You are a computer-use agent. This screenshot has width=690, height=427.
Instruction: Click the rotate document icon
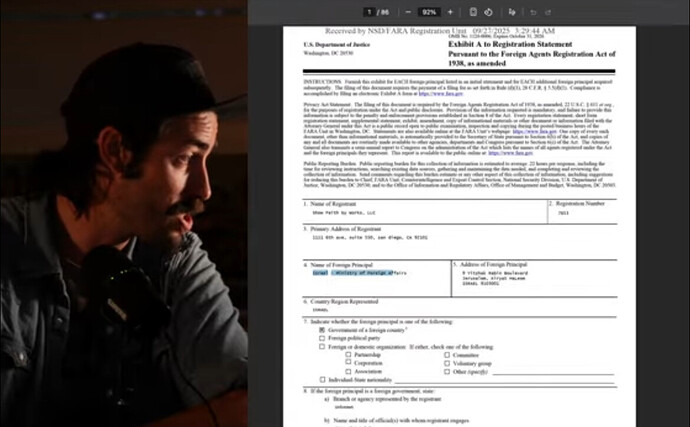[x=488, y=12]
